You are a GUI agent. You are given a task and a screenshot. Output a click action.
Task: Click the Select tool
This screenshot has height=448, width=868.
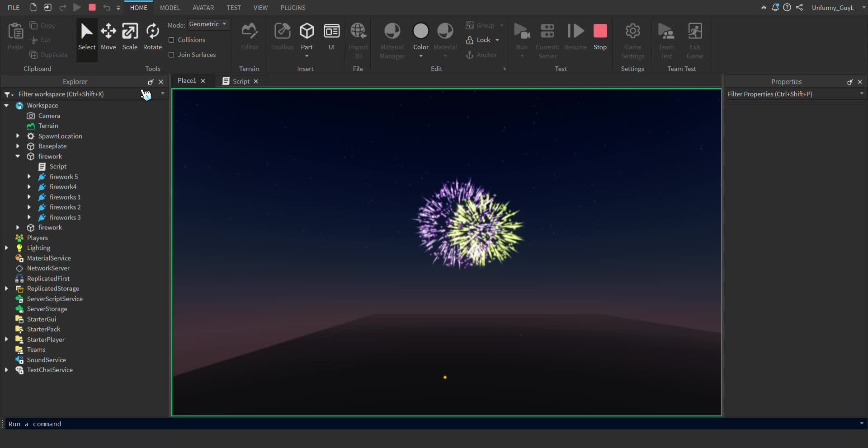click(87, 37)
